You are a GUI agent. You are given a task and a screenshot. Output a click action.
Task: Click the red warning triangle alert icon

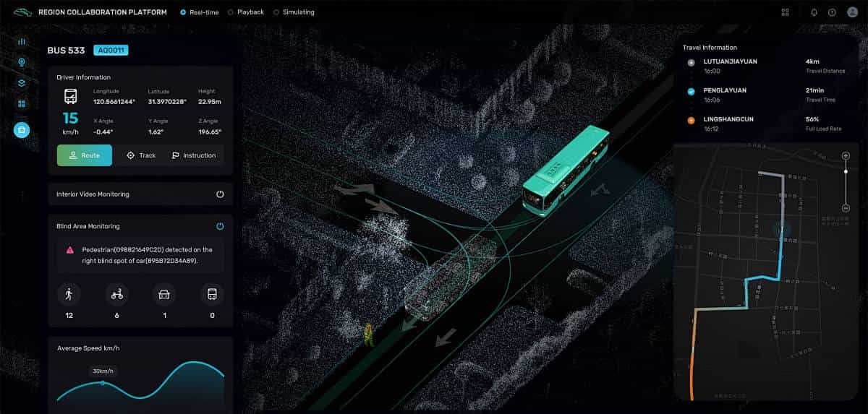pos(69,250)
